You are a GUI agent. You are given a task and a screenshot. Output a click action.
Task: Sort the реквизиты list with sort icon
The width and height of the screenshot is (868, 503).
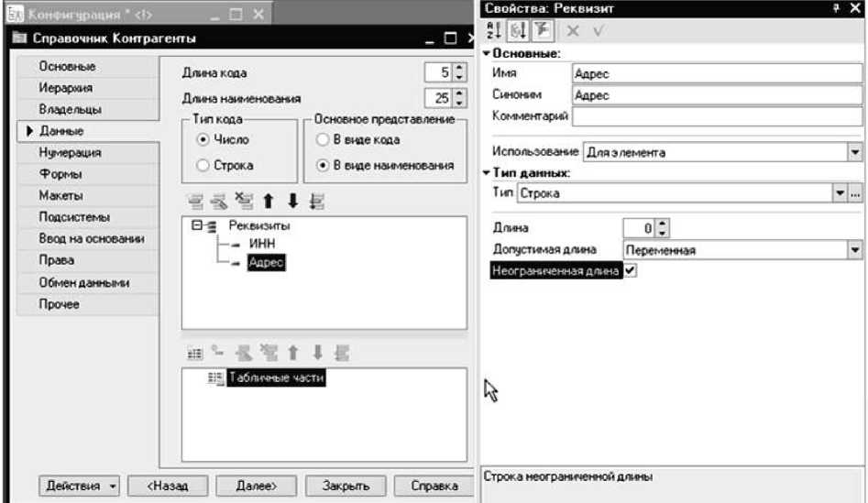[317, 202]
